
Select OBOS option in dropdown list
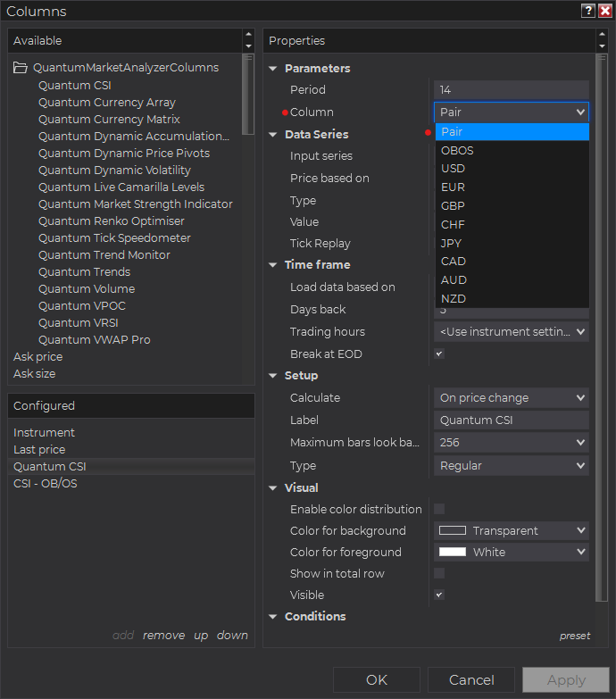click(x=512, y=151)
